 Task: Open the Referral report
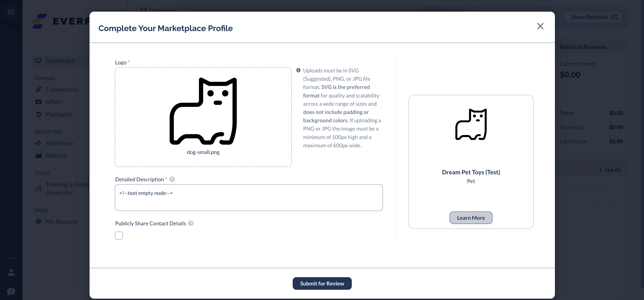(x=56, y=155)
